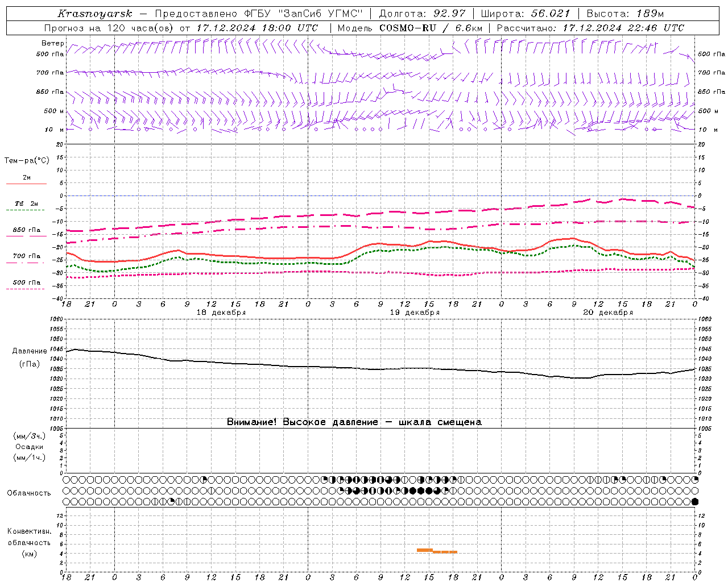Click the Долгота: 92.97 value
This screenshot has height=582, width=728.
422,14
